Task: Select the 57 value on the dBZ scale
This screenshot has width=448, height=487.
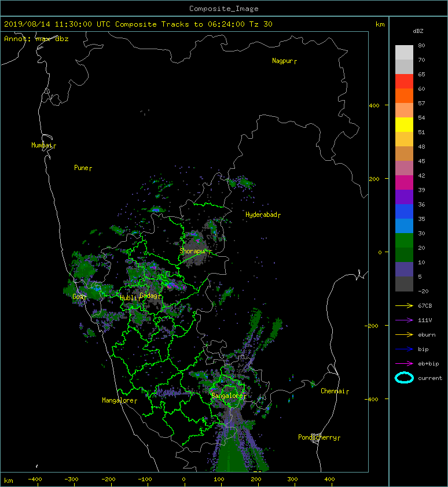Action: tap(421, 103)
